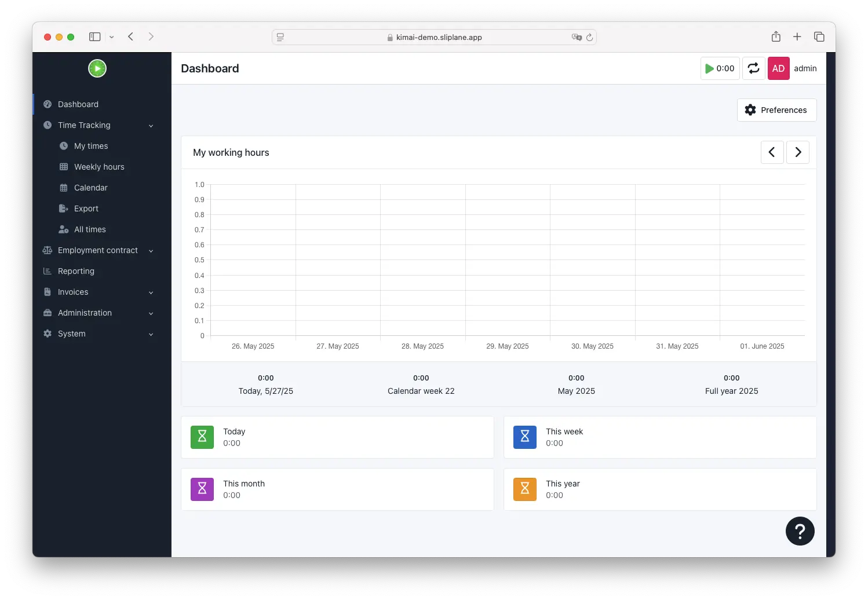Click the Reporting chart icon
The image size is (868, 600).
[48, 270]
